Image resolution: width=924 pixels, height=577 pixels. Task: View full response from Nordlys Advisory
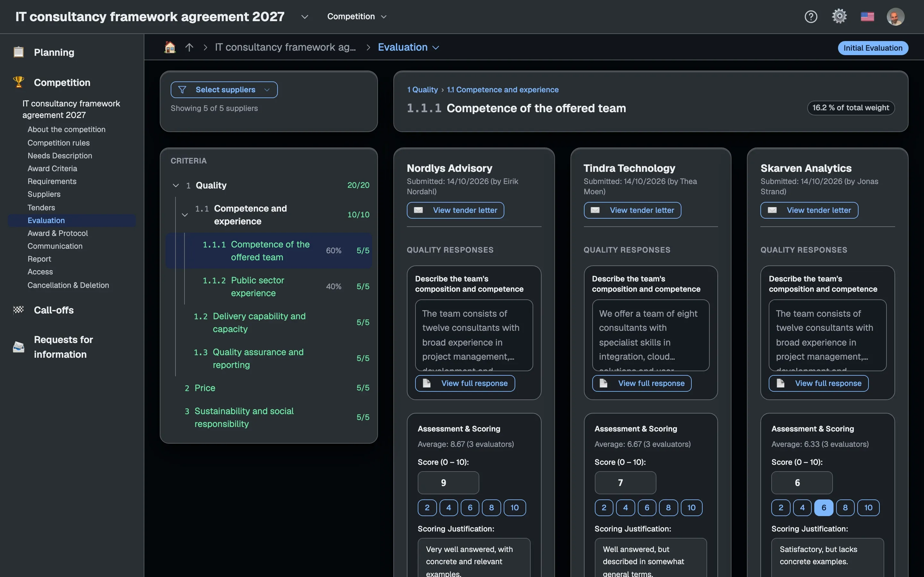(465, 383)
